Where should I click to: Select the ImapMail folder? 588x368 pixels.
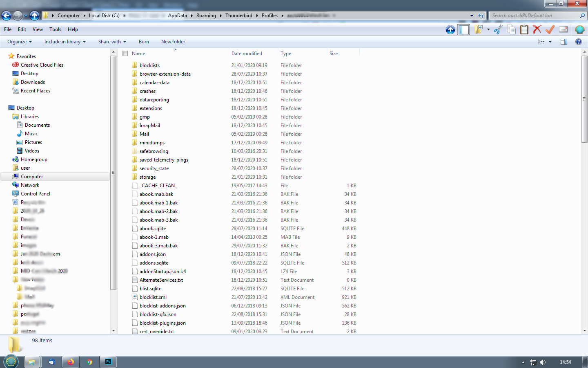[x=149, y=126]
